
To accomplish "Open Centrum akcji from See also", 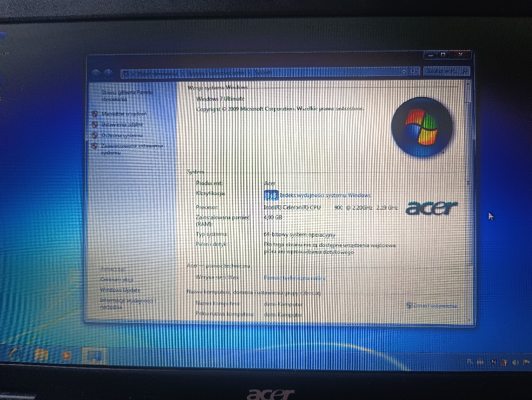I will pyautogui.click(x=117, y=280).
